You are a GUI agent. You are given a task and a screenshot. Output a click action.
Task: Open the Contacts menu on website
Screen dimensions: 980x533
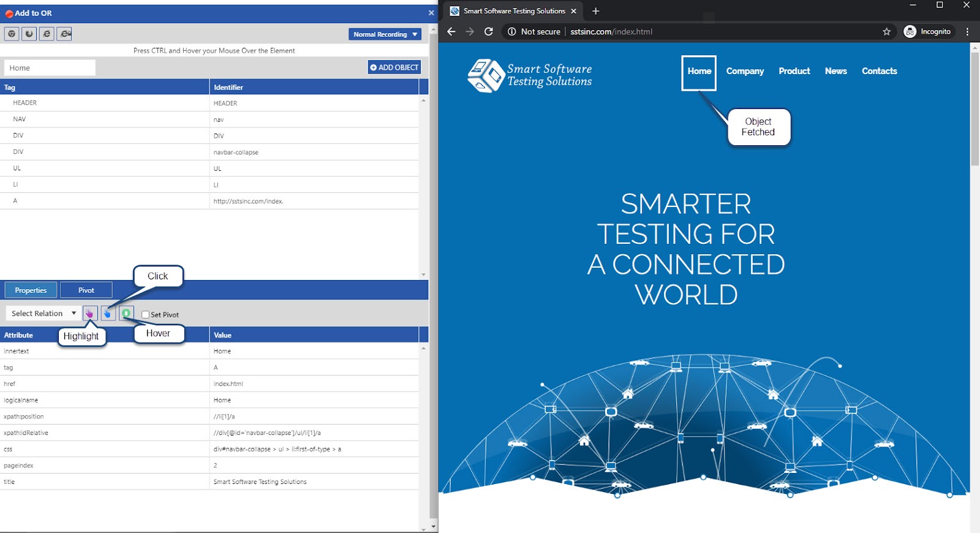(x=879, y=71)
